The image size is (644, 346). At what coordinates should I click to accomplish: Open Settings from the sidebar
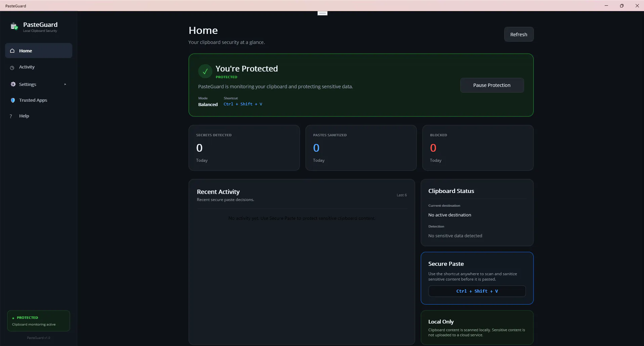[x=39, y=84]
